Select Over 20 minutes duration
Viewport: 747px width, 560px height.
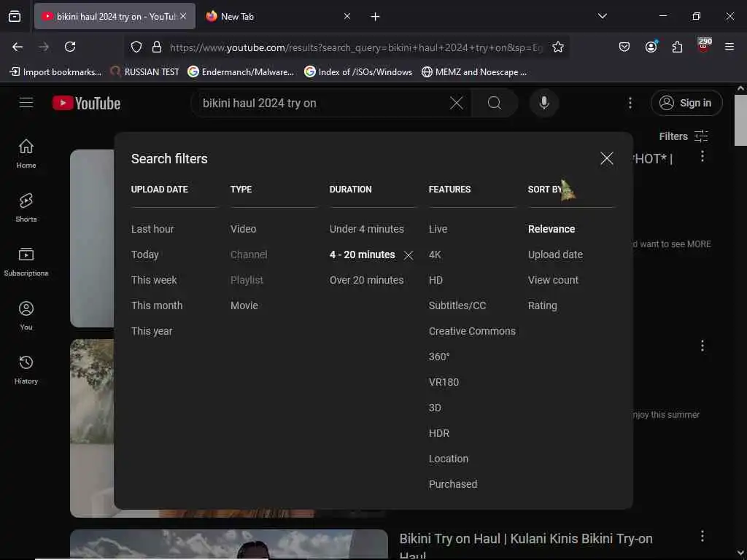click(366, 280)
